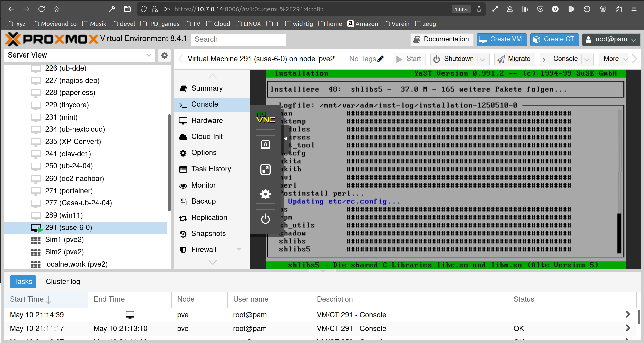Viewport: 644px width, 343px height.
Task: Open noVNC extra keys panel
Action: click(x=265, y=145)
